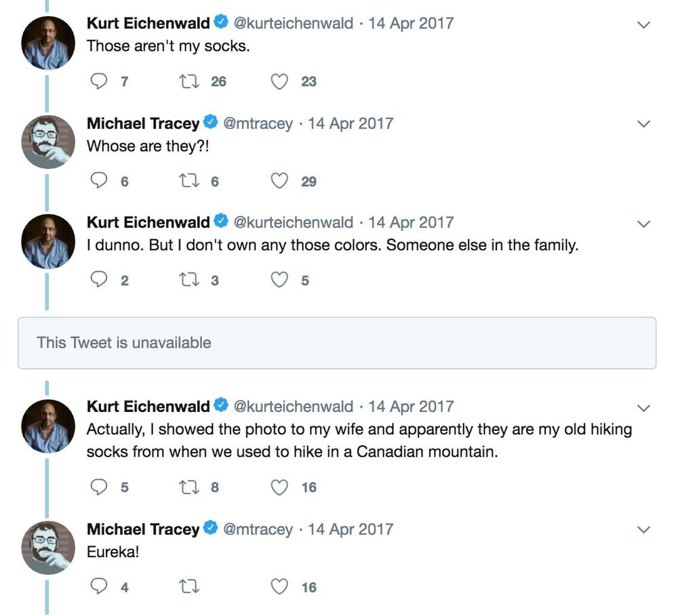Like Kurt's hiking socks explanation tweet
This screenshot has width=678, height=616.
[x=279, y=487]
